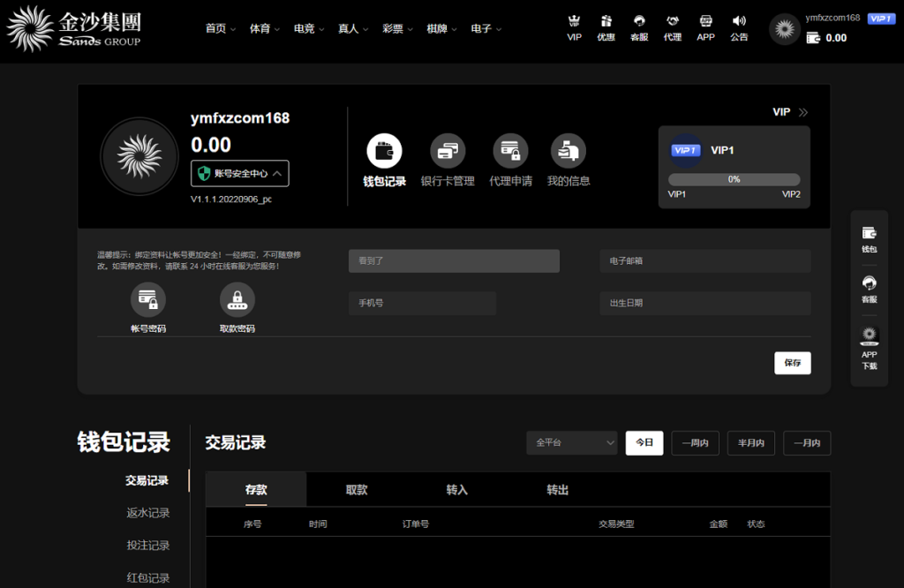904x588 pixels.
Task: Click the VIP1 progress bar
Action: [734, 179]
